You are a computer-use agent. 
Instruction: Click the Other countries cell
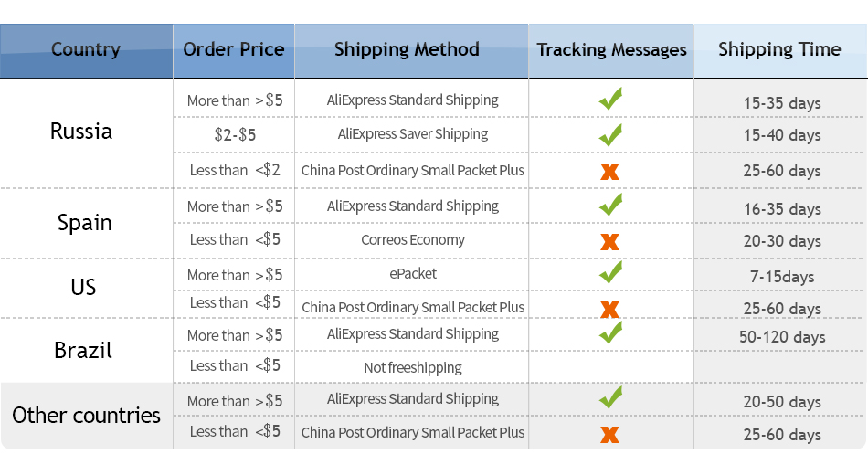(x=86, y=416)
